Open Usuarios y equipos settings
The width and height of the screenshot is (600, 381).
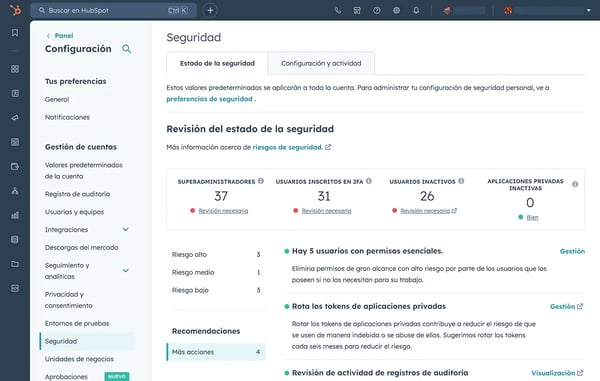click(x=74, y=212)
